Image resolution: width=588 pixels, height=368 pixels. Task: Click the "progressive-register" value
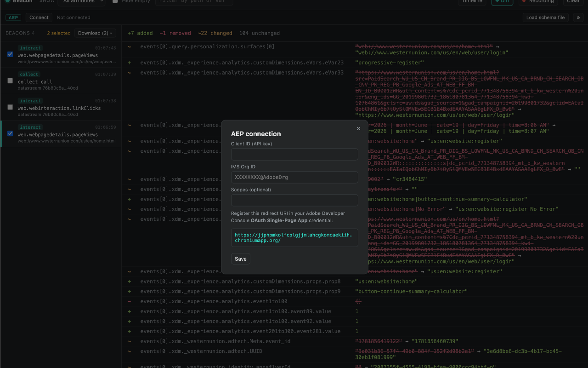[x=390, y=63]
